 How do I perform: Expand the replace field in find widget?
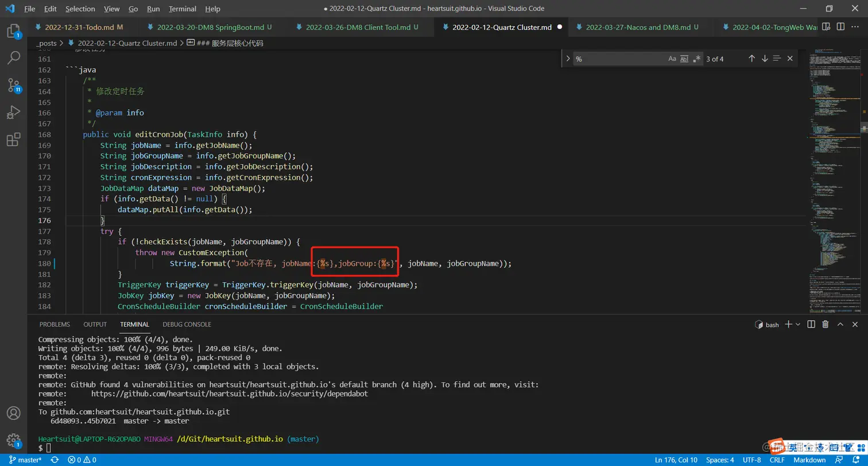point(568,59)
